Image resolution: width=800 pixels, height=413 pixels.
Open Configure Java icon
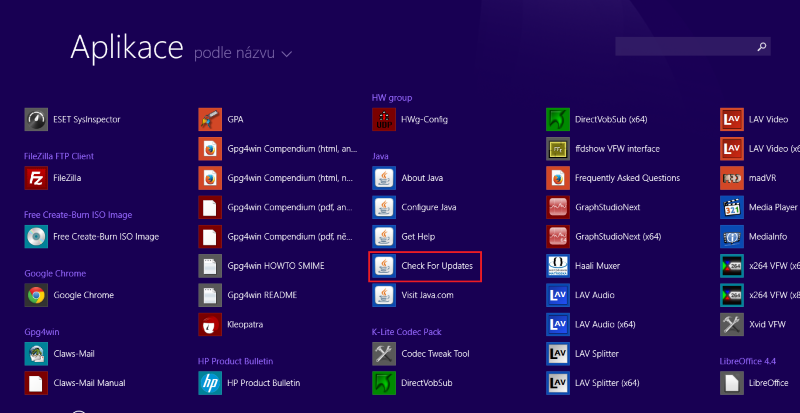pyautogui.click(x=384, y=207)
